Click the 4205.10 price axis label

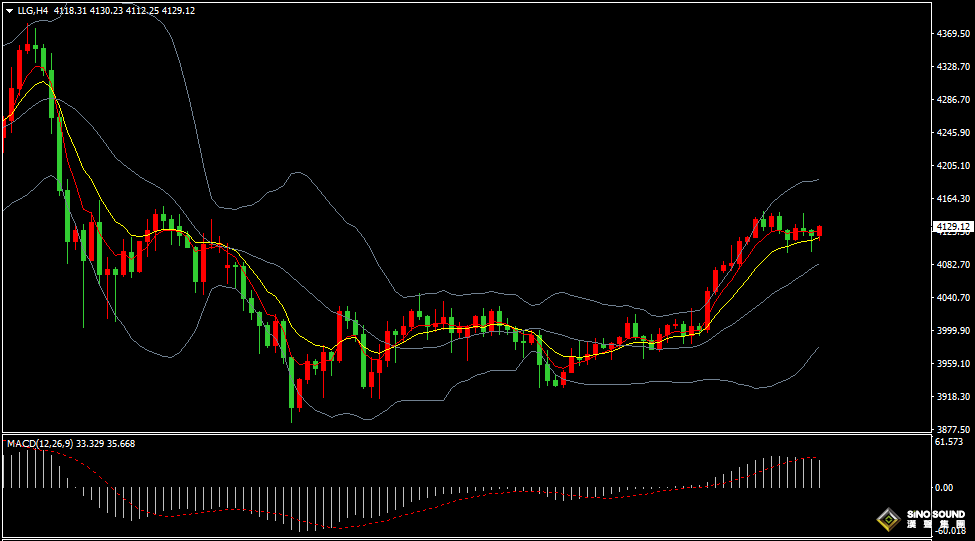point(952,166)
